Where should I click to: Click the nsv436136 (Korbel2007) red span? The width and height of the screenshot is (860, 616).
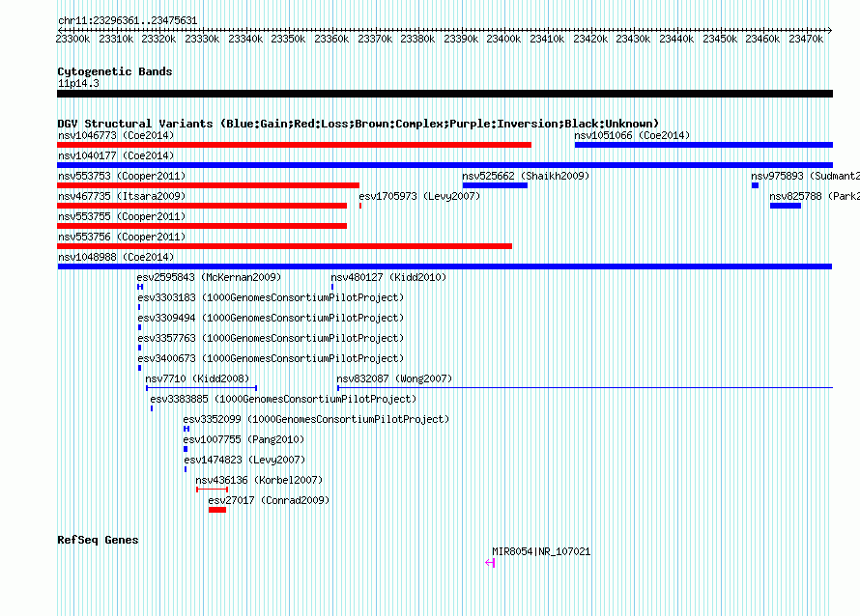click(x=212, y=490)
